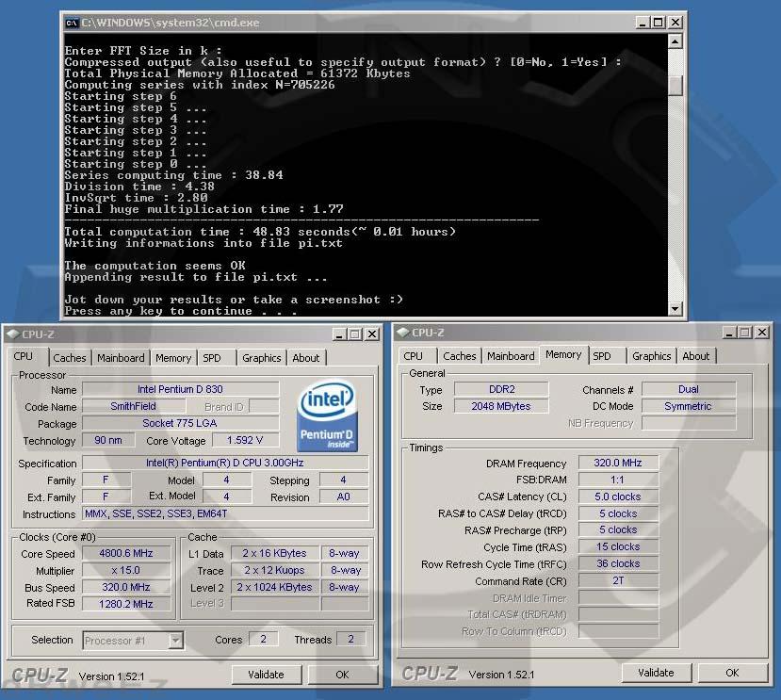Open the Processor #1 selection dropdown
The width and height of the screenshot is (781, 700).
[x=175, y=641]
